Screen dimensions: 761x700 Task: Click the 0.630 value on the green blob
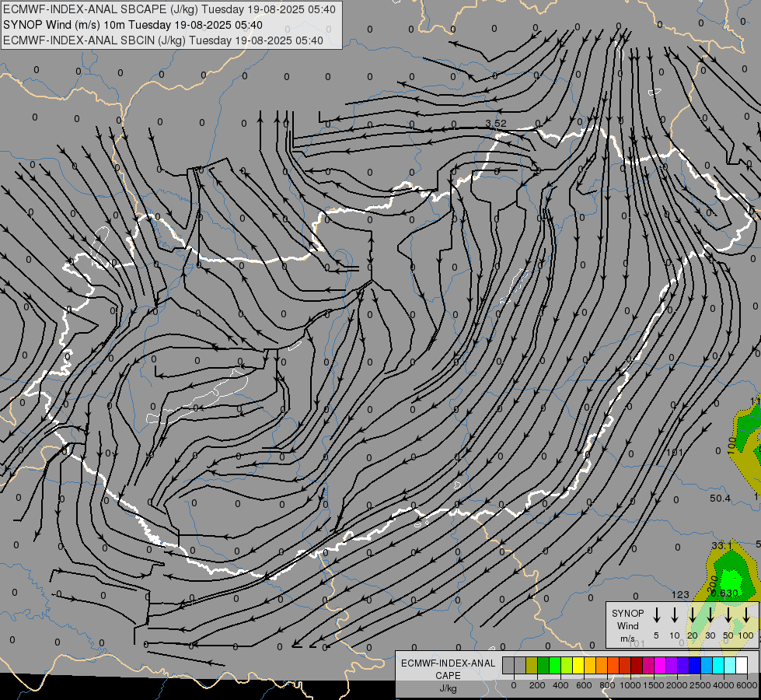click(x=724, y=593)
